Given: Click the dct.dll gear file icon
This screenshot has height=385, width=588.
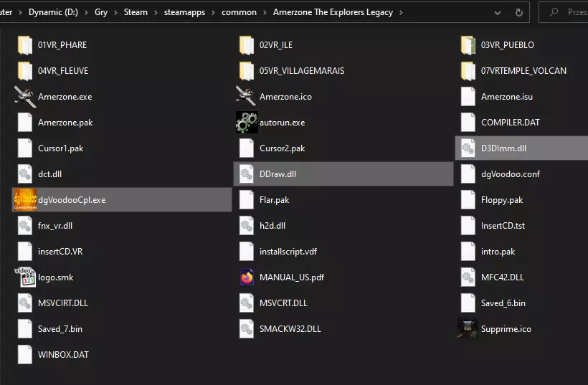Looking at the screenshot, I should click(x=25, y=174).
